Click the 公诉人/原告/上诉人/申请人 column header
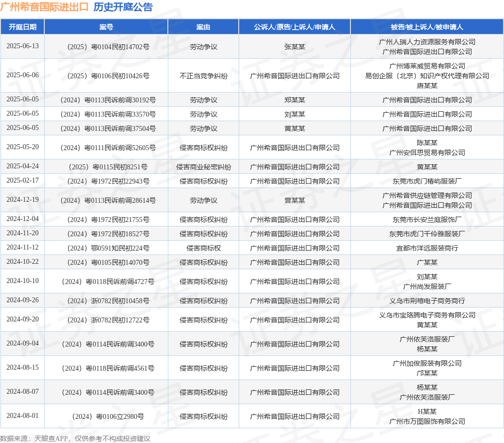This screenshot has height=443, width=504. [295, 27]
